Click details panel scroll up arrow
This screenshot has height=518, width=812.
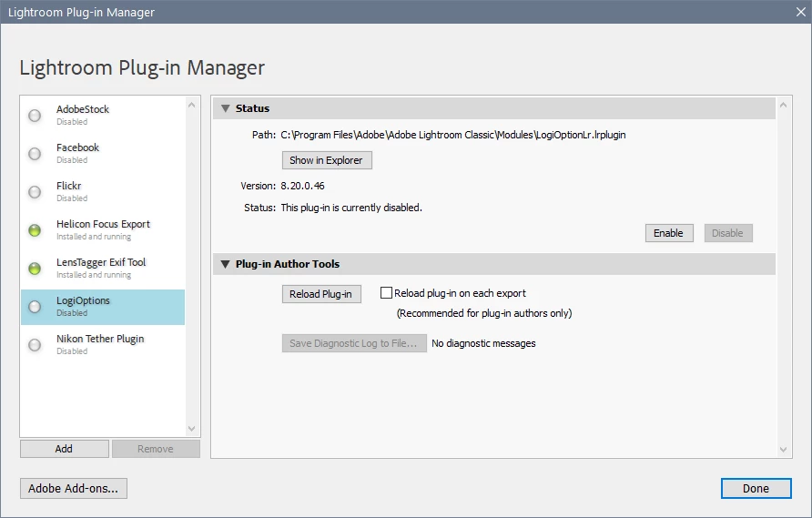point(783,106)
